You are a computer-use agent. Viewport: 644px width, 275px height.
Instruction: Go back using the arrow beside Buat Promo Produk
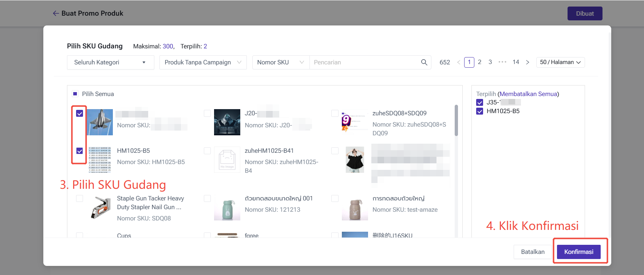(56, 13)
